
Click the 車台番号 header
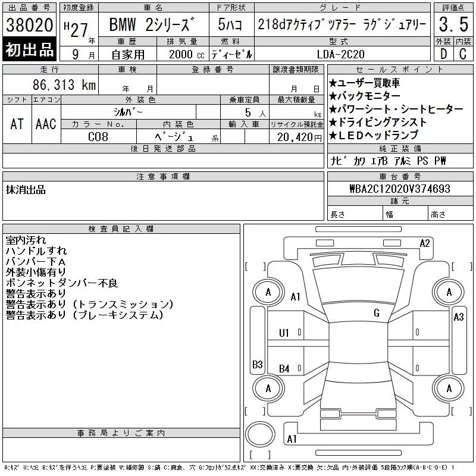(x=400, y=176)
